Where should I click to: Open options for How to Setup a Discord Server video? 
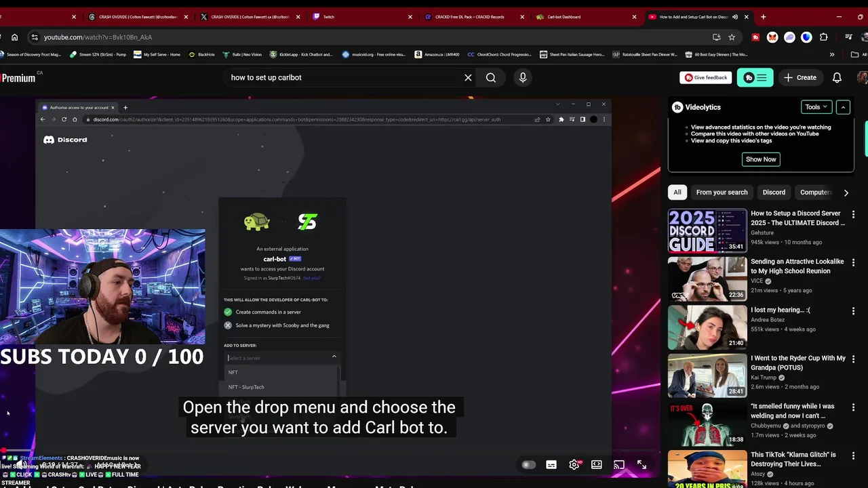[853, 214]
